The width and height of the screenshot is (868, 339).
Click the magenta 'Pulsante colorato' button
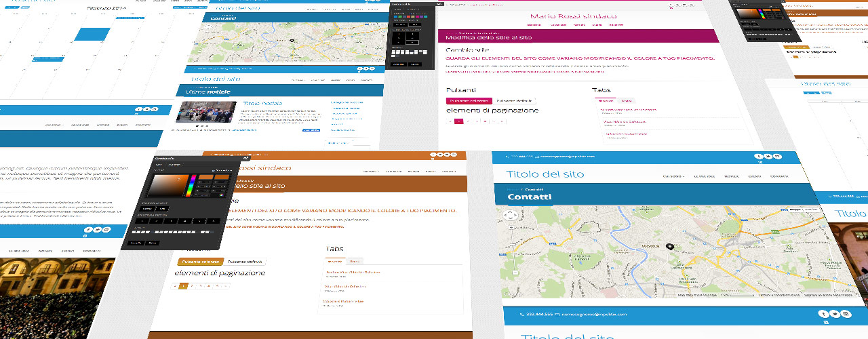click(468, 100)
